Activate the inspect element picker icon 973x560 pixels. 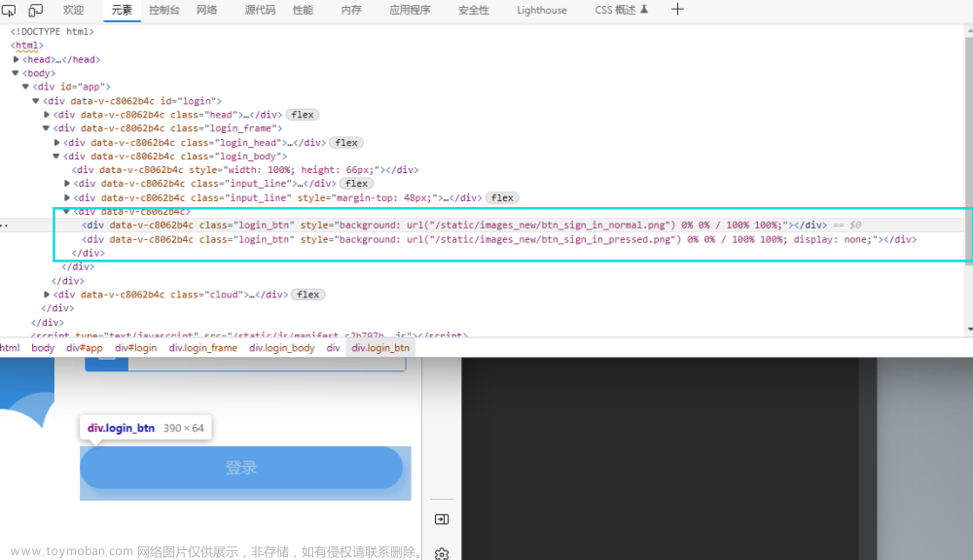click(9, 10)
